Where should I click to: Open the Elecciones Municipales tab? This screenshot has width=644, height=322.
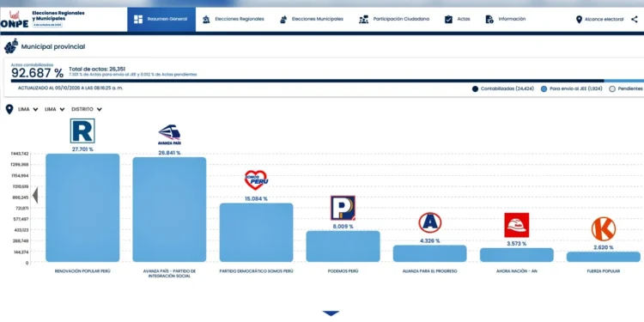312,19
